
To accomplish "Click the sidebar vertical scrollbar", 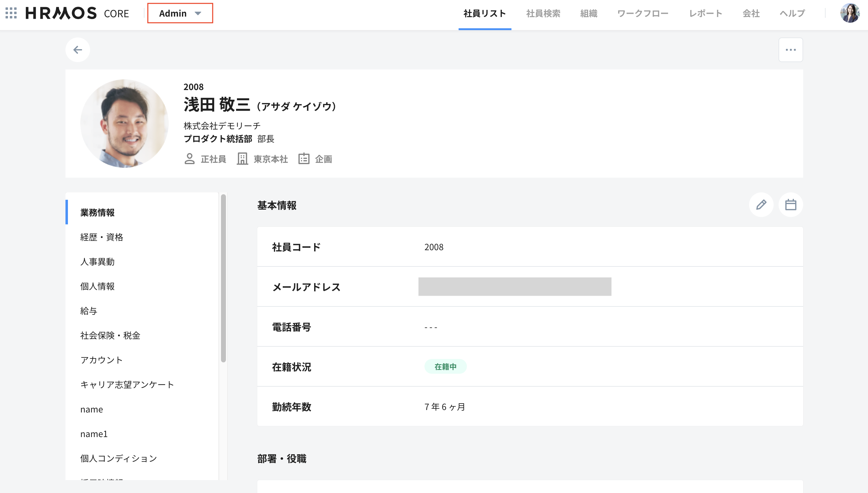I will [x=223, y=278].
